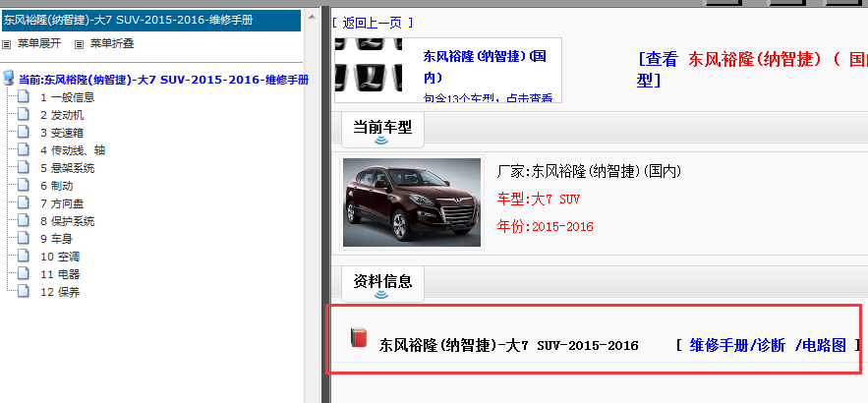Screen dimensions: 868x403
Task: Click the page icon for 11 电器
Action: pyautogui.click(x=23, y=274)
